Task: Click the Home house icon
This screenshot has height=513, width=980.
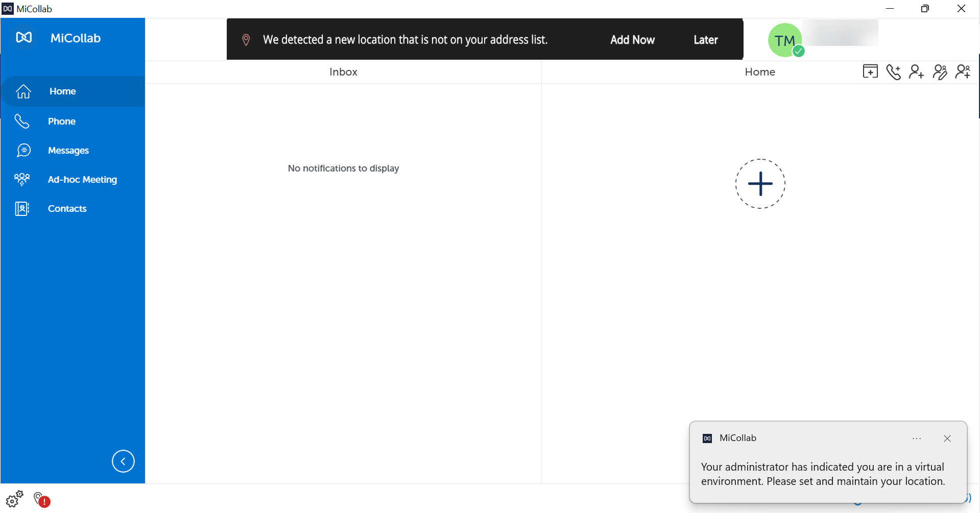Action: click(x=23, y=91)
